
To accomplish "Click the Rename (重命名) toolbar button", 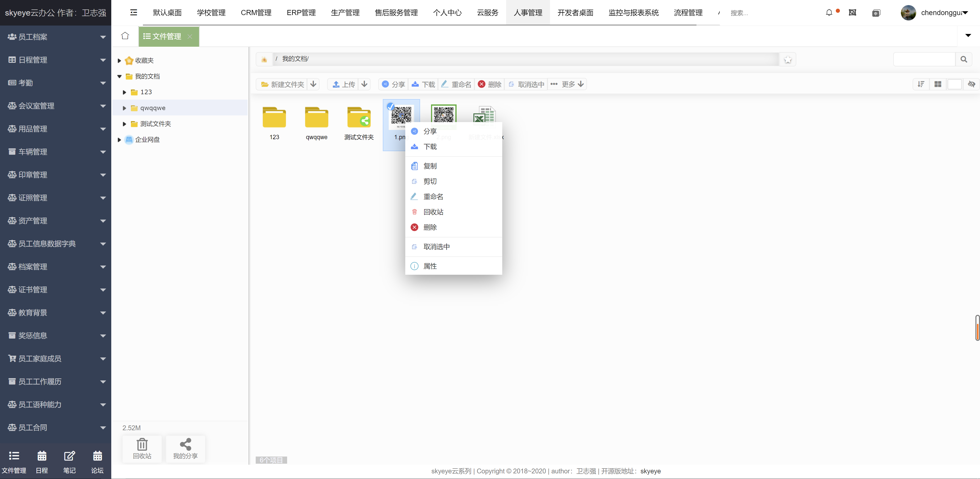I will [456, 84].
